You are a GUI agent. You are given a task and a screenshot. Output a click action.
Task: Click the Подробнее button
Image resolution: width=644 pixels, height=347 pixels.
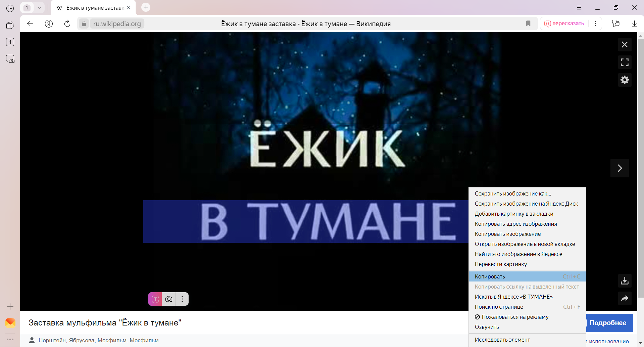608,323
